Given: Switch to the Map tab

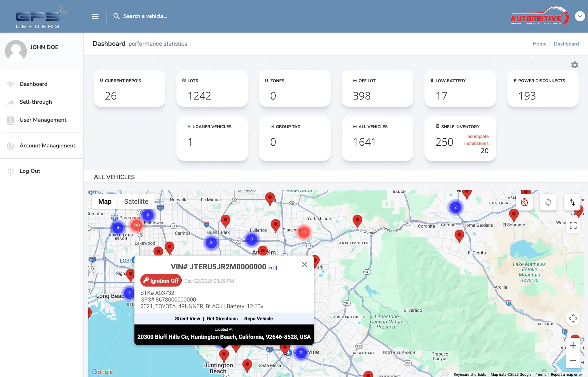Looking at the screenshot, I should [x=104, y=201].
